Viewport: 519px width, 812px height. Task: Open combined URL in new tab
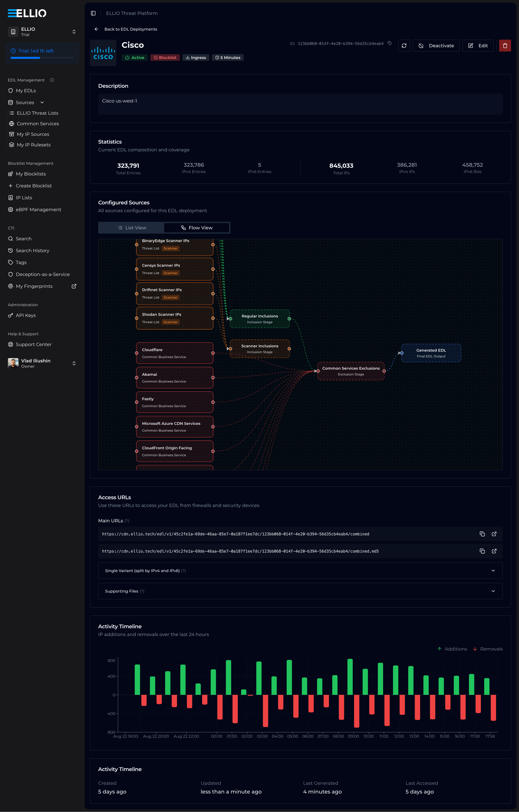(494, 534)
